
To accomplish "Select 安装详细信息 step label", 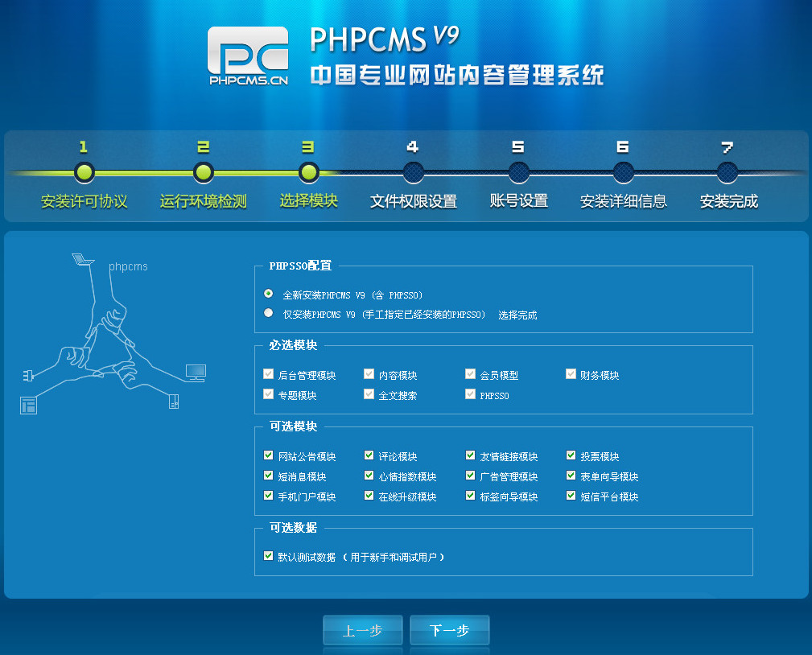I will click(624, 201).
